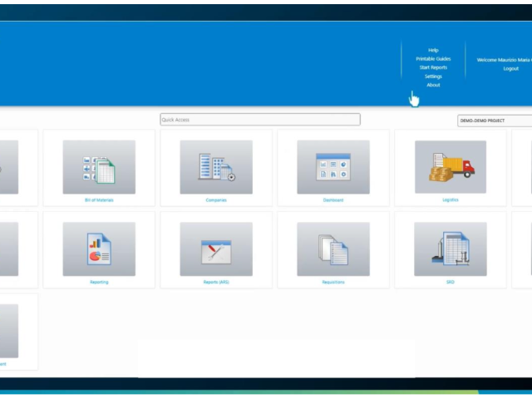Image resolution: width=532 pixels, height=399 pixels.
Task: Open the SRD module icon
Action: point(451,249)
